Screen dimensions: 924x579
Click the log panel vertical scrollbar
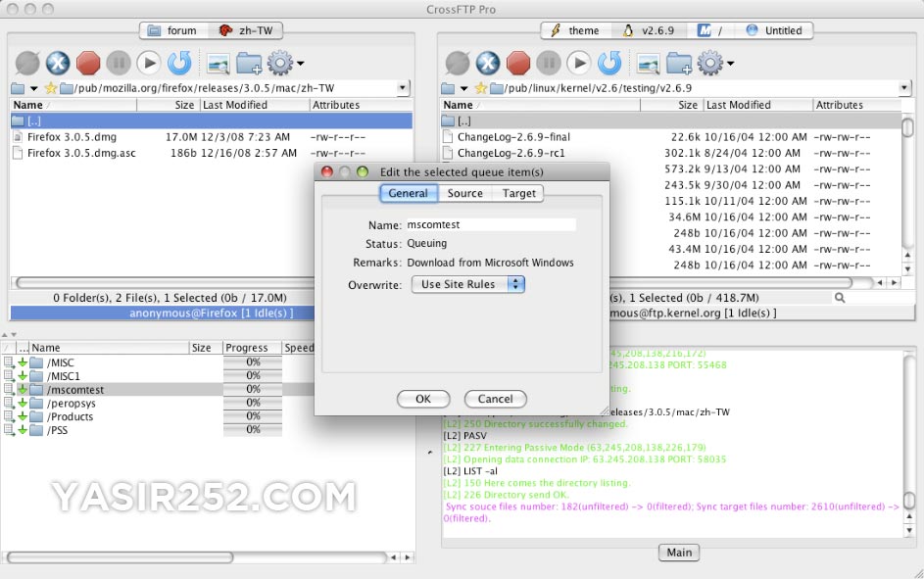tap(909, 501)
